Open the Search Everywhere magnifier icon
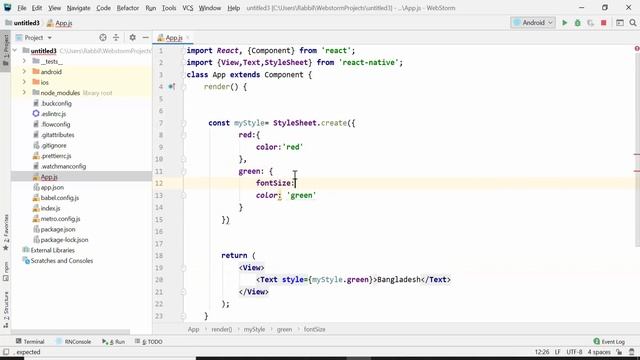The height and width of the screenshot is (360, 640). tap(633, 23)
